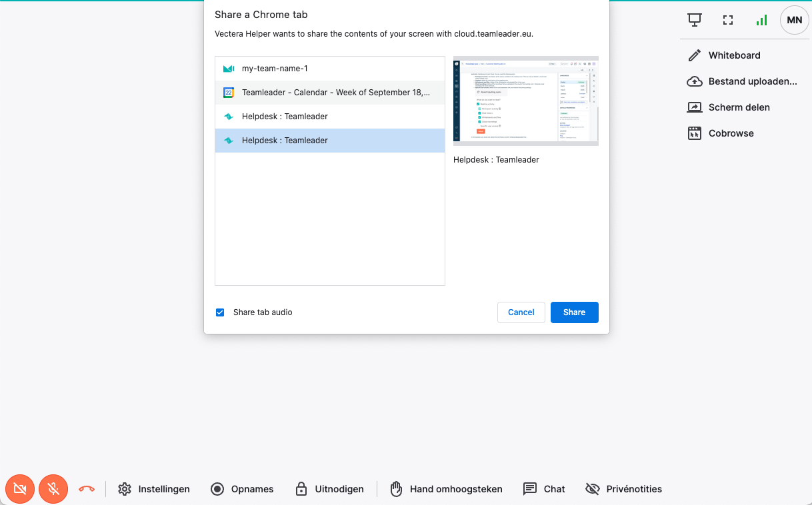Open Opnames recordings
Viewport: 812px width, 505px height.
point(242,489)
